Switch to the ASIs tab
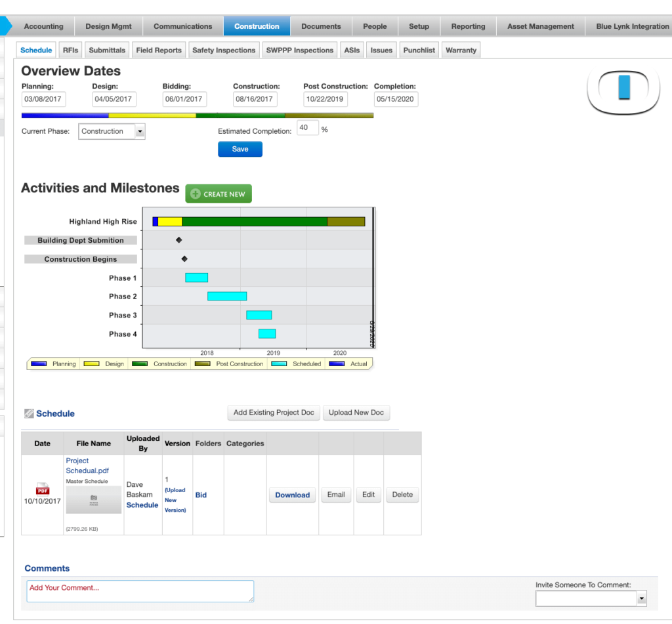Screen dimensions: 672x624 pyautogui.click(x=352, y=50)
